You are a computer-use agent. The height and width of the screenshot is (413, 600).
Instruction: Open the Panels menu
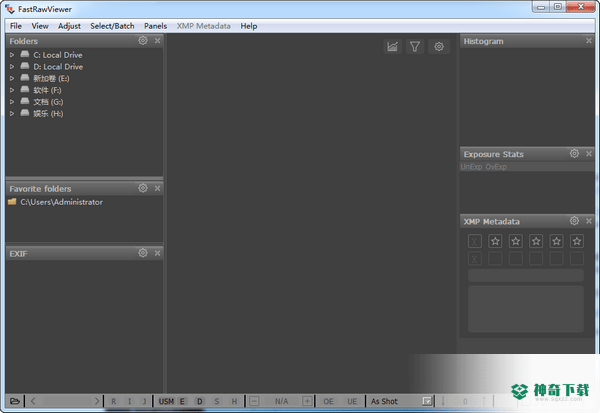tap(155, 26)
